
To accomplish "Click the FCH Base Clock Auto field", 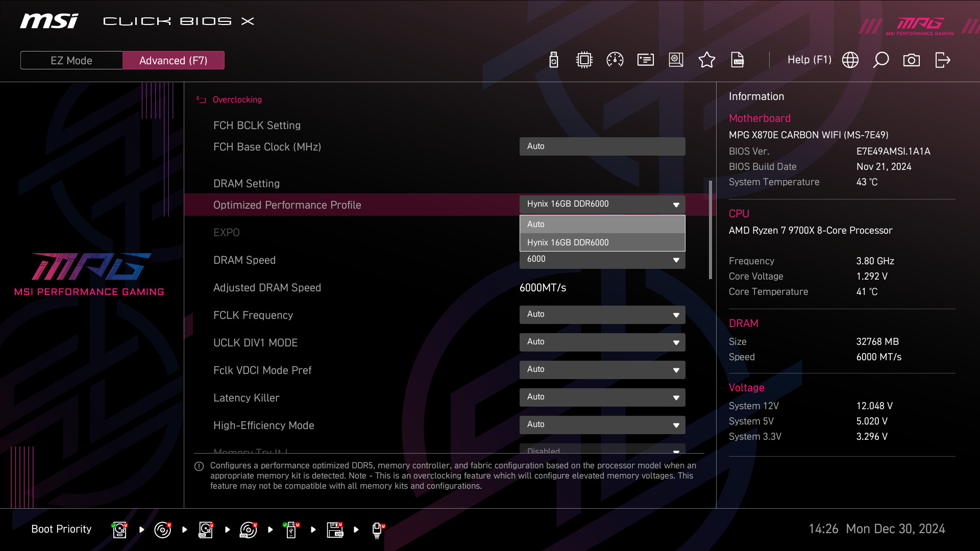I will pyautogui.click(x=602, y=146).
